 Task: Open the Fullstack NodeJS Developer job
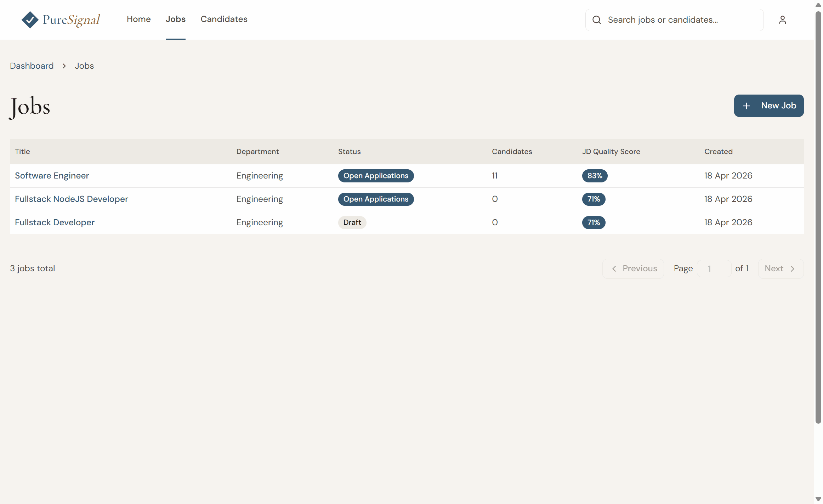click(72, 199)
